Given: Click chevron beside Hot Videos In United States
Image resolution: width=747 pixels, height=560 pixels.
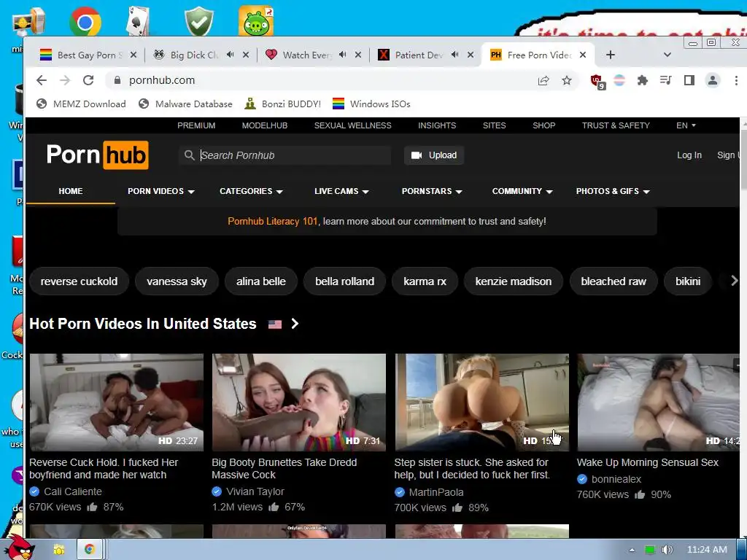Looking at the screenshot, I should [295, 324].
